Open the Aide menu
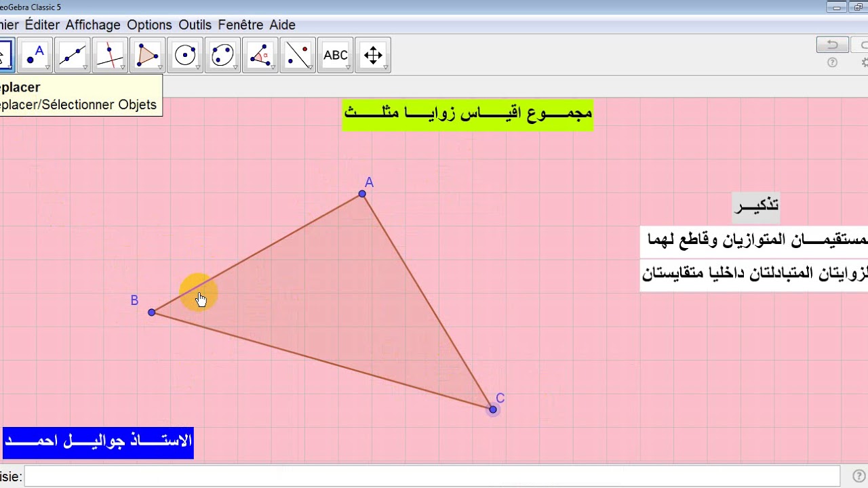 (283, 25)
